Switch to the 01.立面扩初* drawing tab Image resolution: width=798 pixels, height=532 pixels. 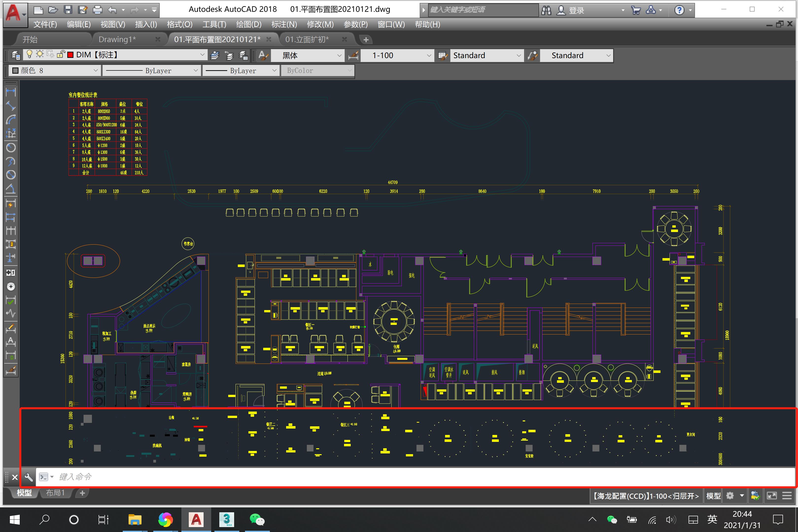click(x=307, y=39)
